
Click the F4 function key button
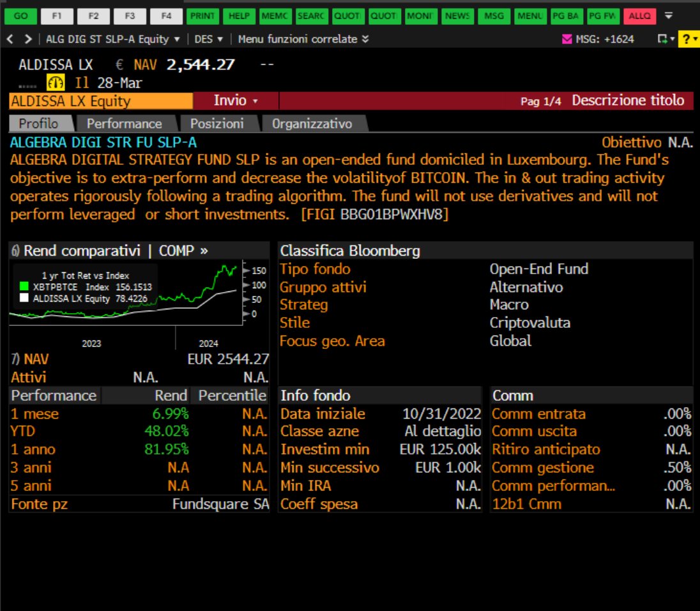point(166,16)
